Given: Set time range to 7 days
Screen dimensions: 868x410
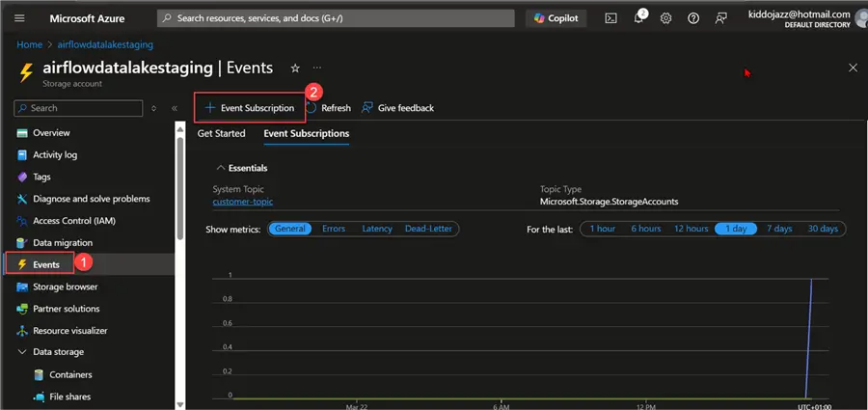Looking at the screenshot, I should (779, 229).
